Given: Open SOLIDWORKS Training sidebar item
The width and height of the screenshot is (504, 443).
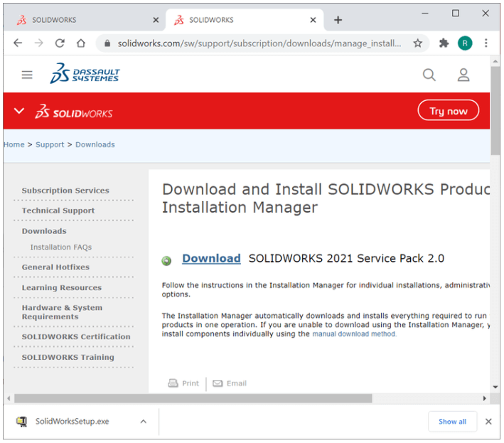Looking at the screenshot, I should coord(68,357).
